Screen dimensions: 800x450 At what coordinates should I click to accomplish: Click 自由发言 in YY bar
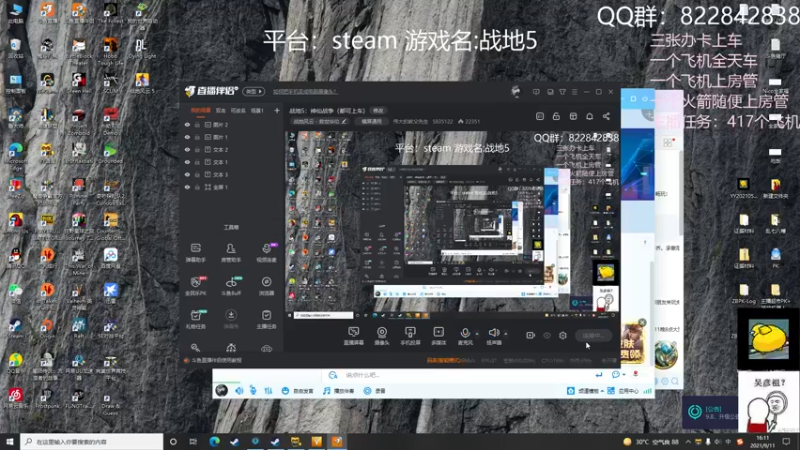298,391
